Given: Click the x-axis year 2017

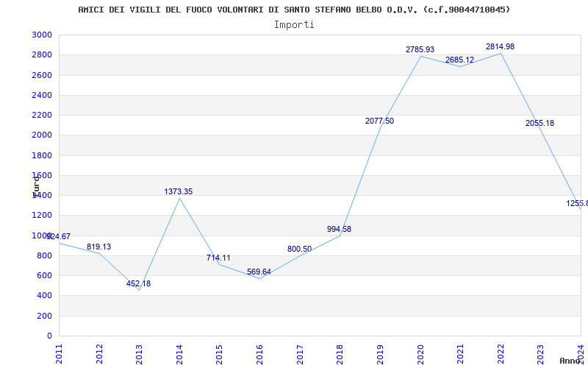Looking at the screenshot, I should [300, 354].
